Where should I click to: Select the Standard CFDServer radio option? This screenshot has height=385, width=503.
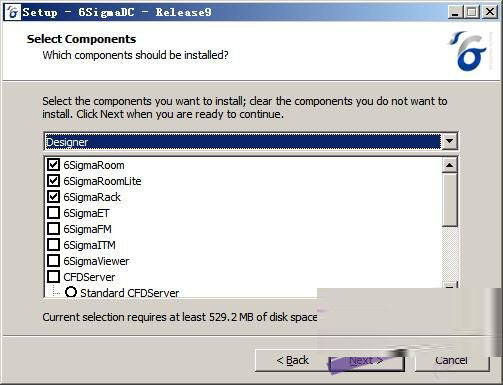click(x=71, y=292)
